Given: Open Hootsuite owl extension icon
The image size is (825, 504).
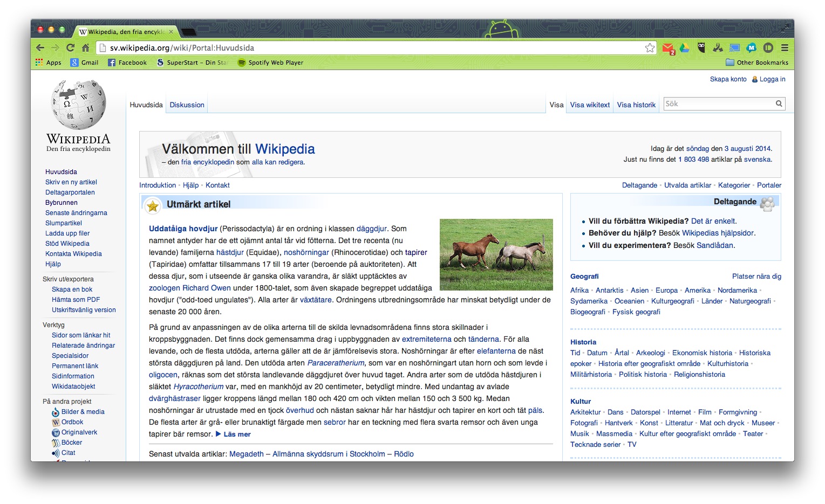Looking at the screenshot, I should [701, 47].
